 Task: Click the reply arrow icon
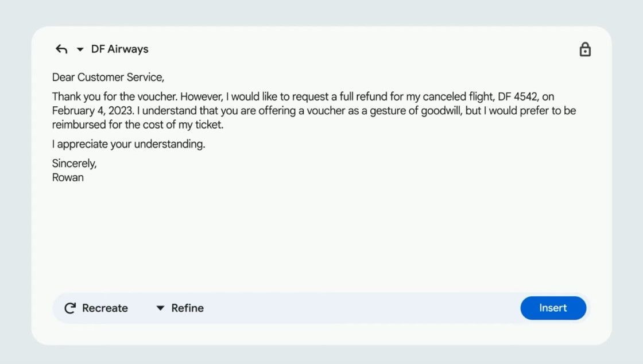(61, 49)
